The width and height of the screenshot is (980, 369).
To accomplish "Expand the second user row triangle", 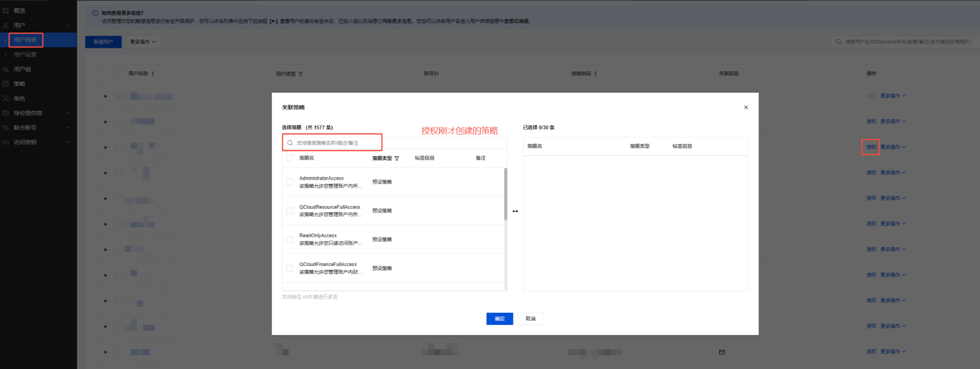I will [106, 122].
